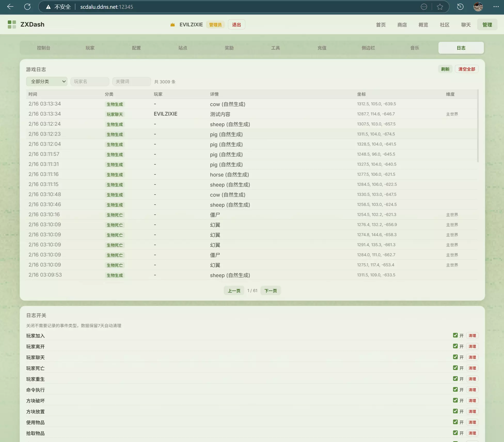Click 清理 next to 使用物品
This screenshot has width=504, height=442.
[472, 422]
